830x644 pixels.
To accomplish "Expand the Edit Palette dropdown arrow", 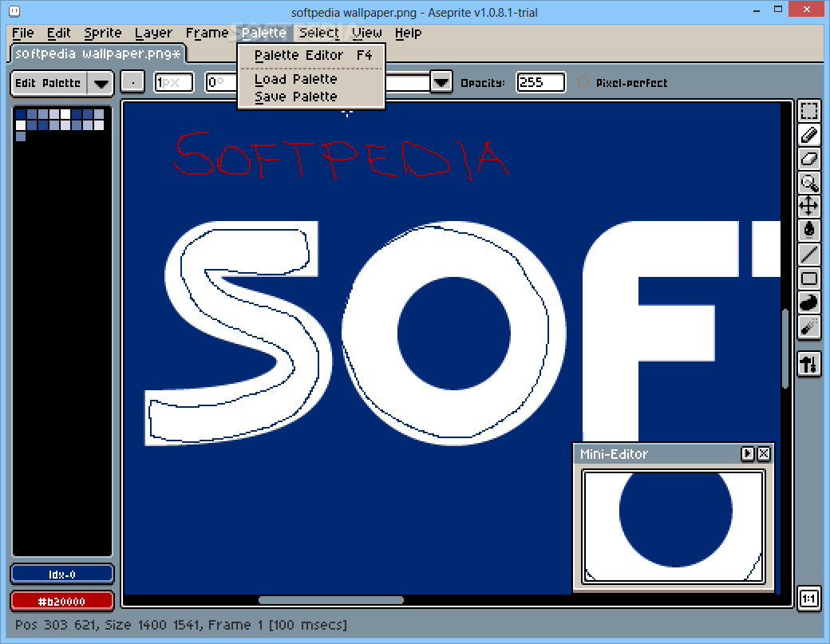I will coord(101,84).
